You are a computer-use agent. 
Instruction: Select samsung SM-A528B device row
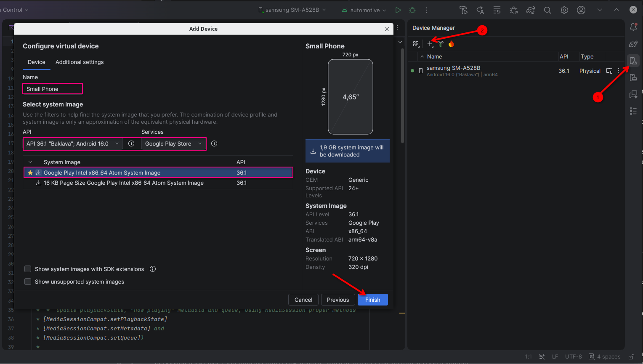tap(515, 71)
